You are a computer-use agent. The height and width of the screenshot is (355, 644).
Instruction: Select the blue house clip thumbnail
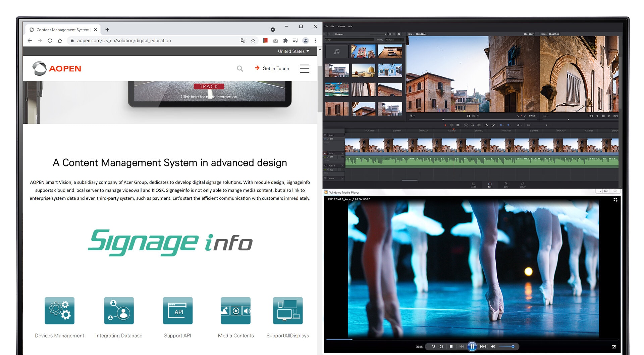(390, 70)
